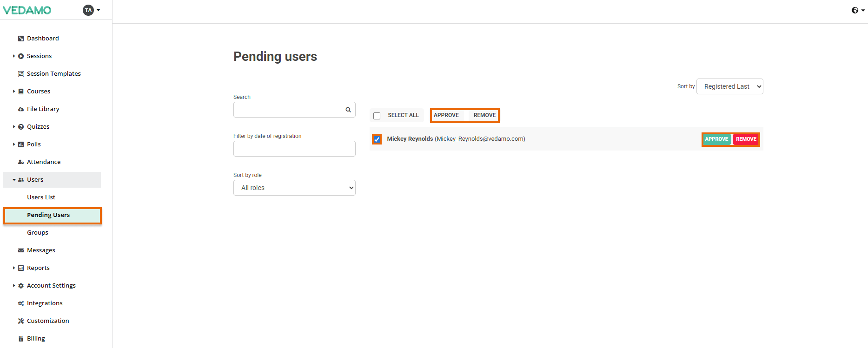Collapse the Users menu arrow
The image size is (868, 348).
coord(14,180)
